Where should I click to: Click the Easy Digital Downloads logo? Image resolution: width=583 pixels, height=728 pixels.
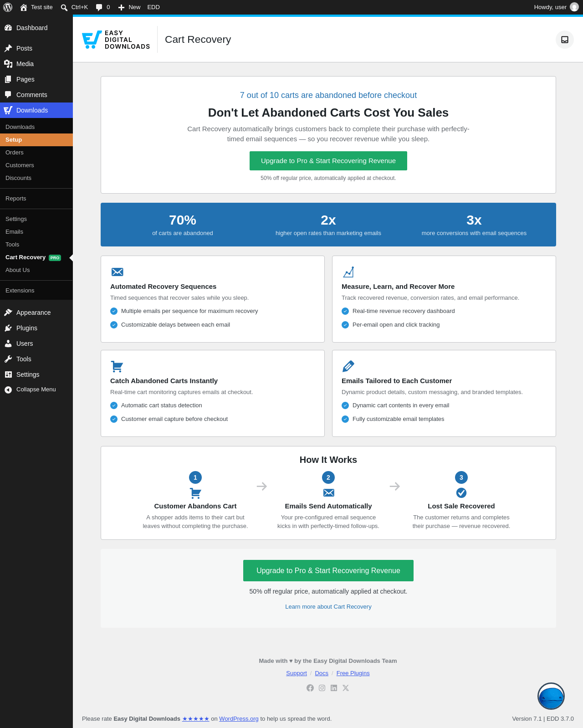click(116, 40)
